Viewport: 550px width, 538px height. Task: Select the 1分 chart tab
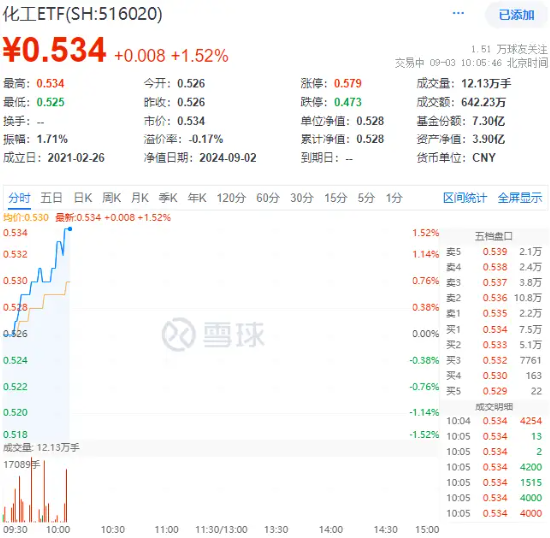[x=394, y=198]
